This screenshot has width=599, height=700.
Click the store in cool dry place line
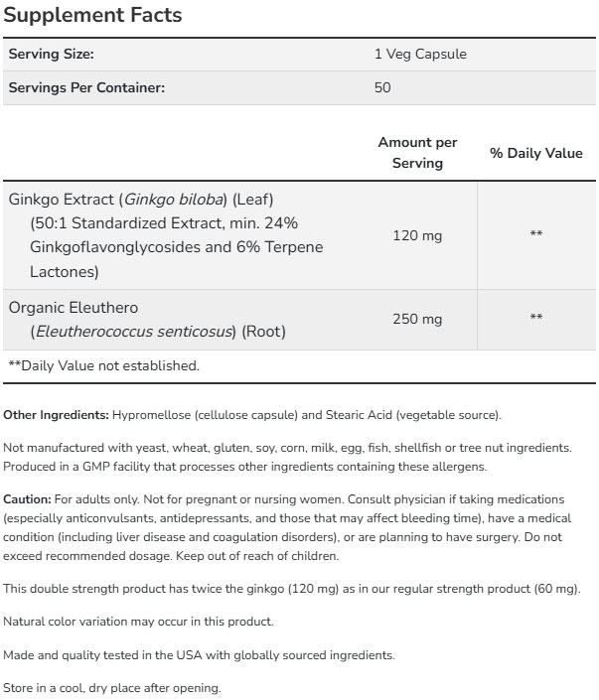pos(112,687)
